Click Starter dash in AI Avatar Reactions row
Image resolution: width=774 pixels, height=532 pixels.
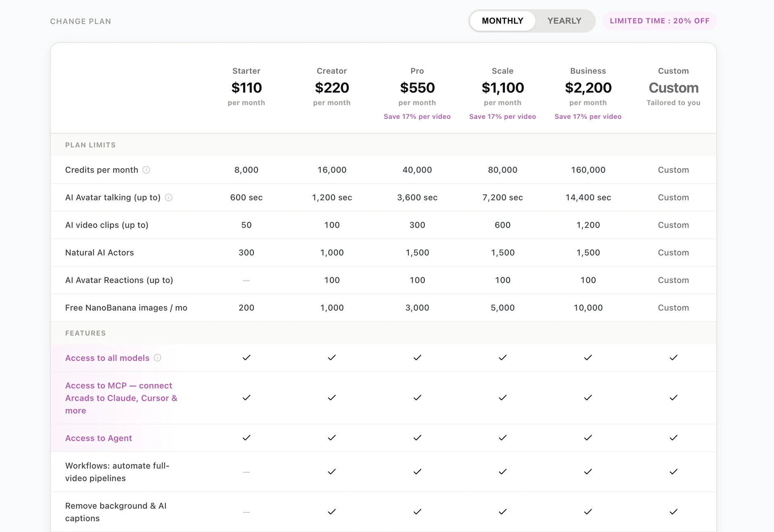pos(246,280)
